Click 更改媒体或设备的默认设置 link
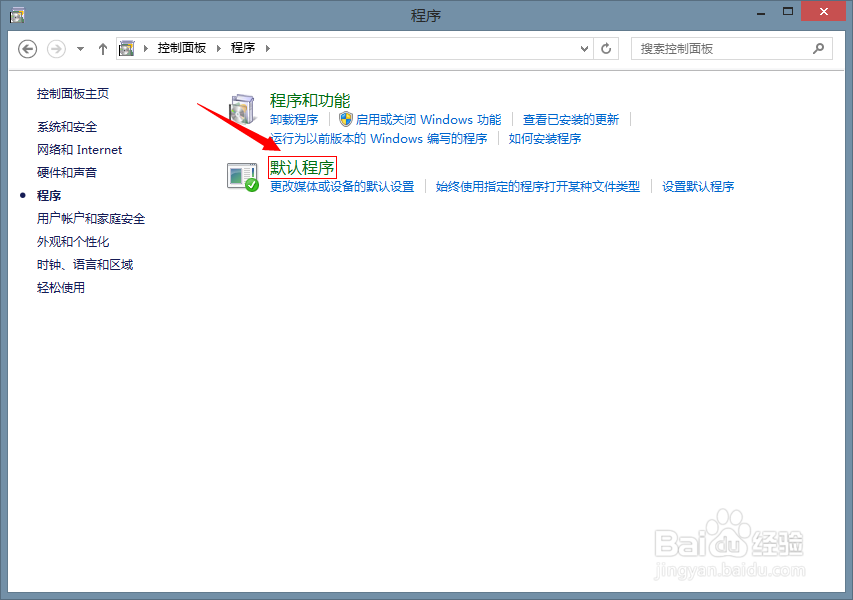The width and height of the screenshot is (853, 600). coord(342,187)
